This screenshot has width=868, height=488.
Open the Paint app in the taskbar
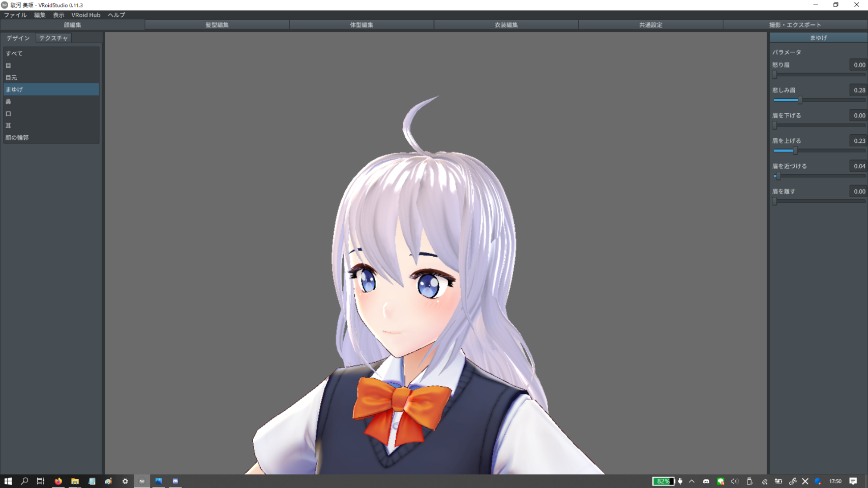point(108,481)
